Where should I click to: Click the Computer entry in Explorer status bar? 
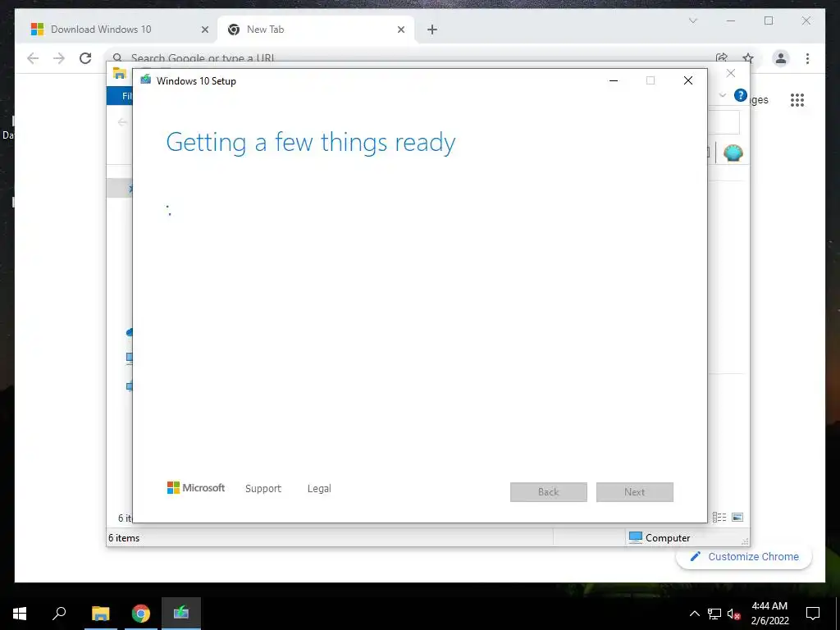tap(660, 537)
